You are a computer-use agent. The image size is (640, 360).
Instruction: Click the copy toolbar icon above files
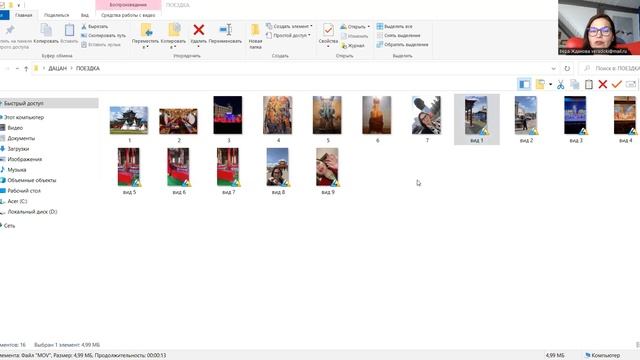click(x=575, y=84)
